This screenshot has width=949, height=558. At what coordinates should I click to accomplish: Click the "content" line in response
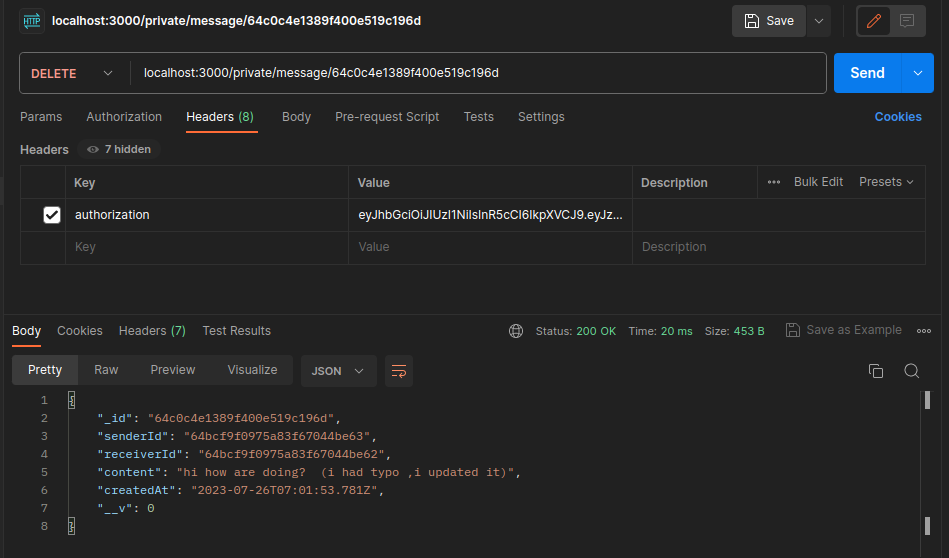(x=309, y=472)
